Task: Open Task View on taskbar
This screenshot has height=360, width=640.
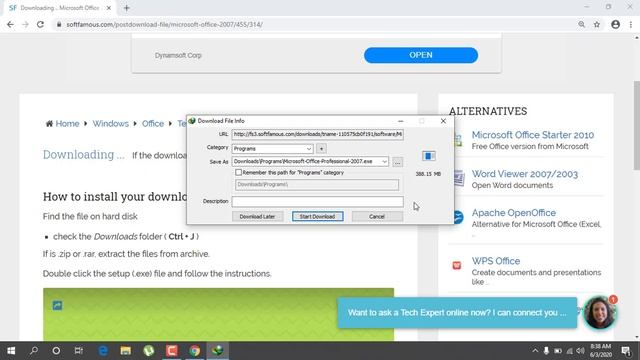Action: click(78, 351)
